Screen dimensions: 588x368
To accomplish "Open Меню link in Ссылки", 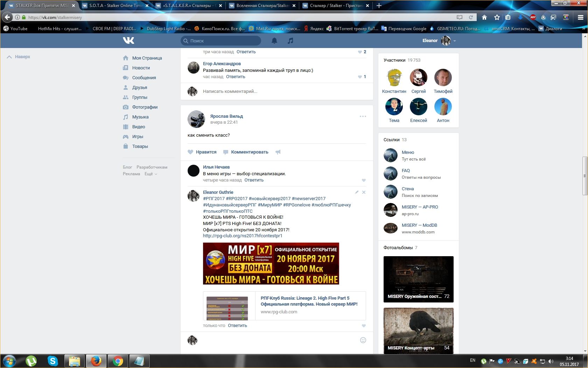I will click(408, 152).
